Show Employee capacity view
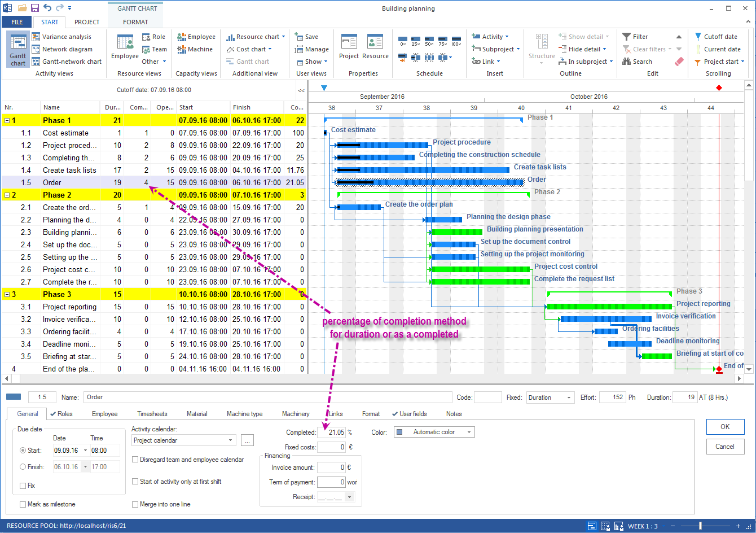 tap(196, 37)
